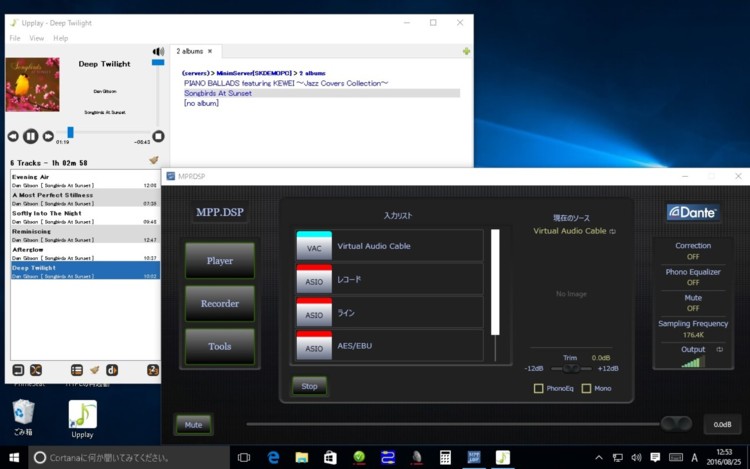Open the View menu in Upplay

(x=37, y=38)
